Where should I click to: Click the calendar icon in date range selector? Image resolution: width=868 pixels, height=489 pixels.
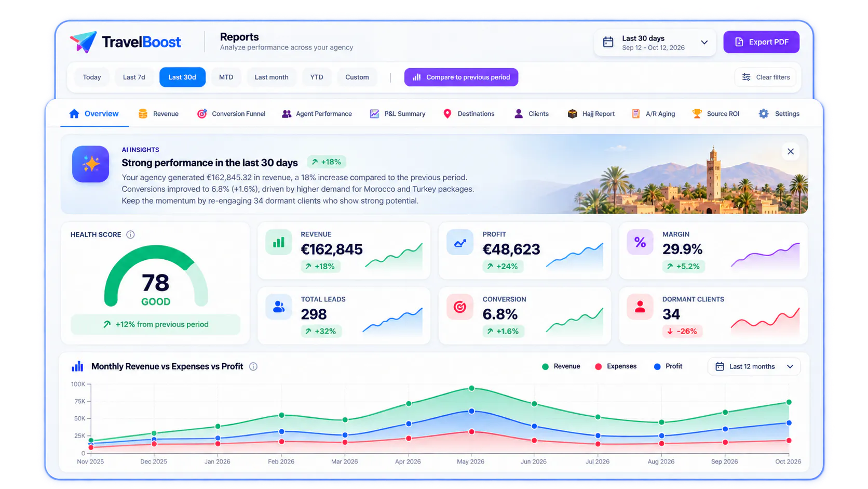pyautogui.click(x=608, y=42)
